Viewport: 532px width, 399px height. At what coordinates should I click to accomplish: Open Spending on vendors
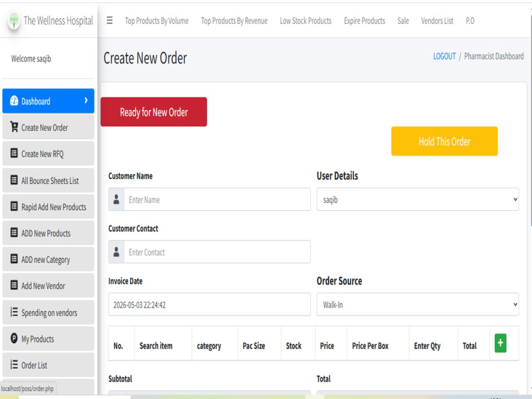[48, 312]
